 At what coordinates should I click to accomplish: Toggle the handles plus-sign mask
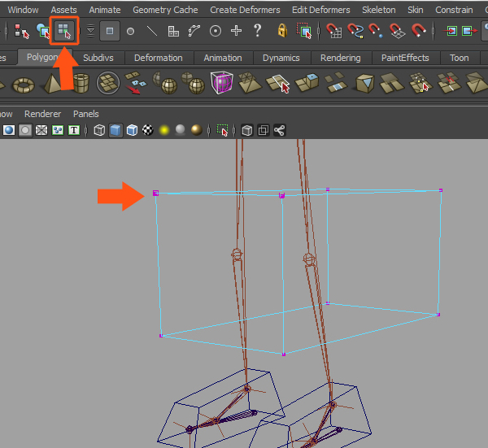[x=236, y=30]
